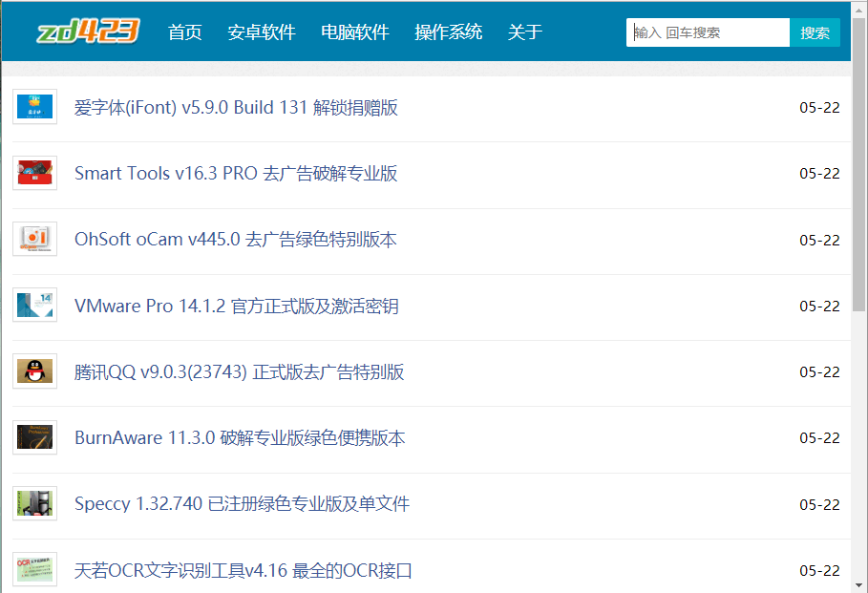Open the 天若OCR thumbnail icon

(x=35, y=569)
